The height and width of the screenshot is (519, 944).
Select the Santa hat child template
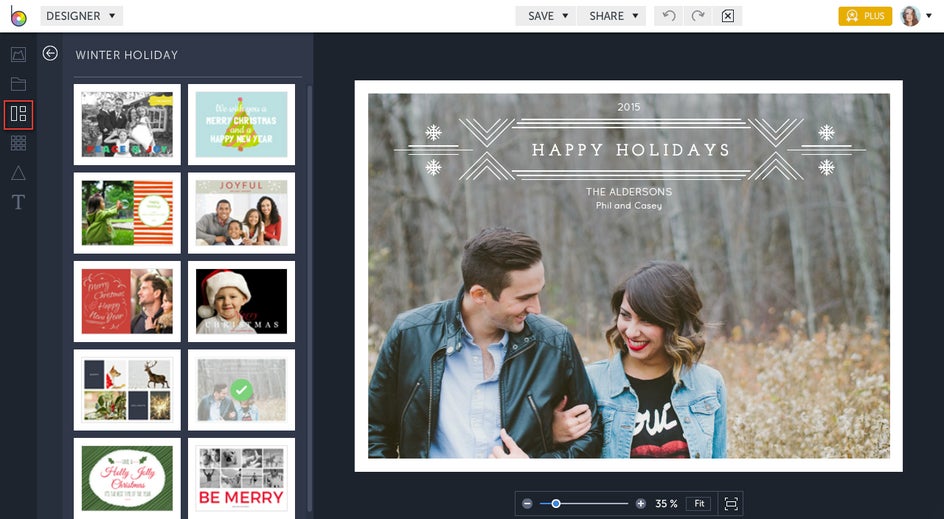click(x=241, y=302)
